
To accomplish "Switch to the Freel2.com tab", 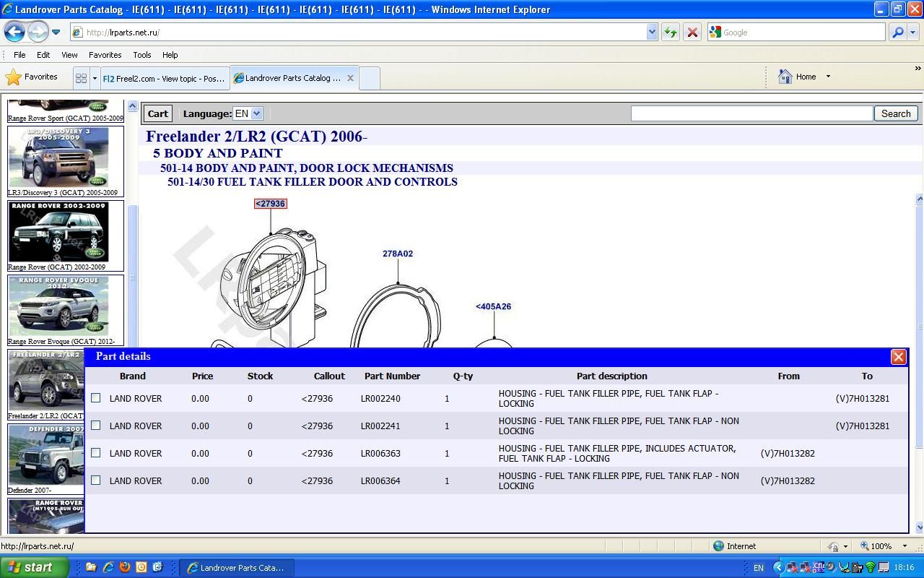I will [165, 78].
